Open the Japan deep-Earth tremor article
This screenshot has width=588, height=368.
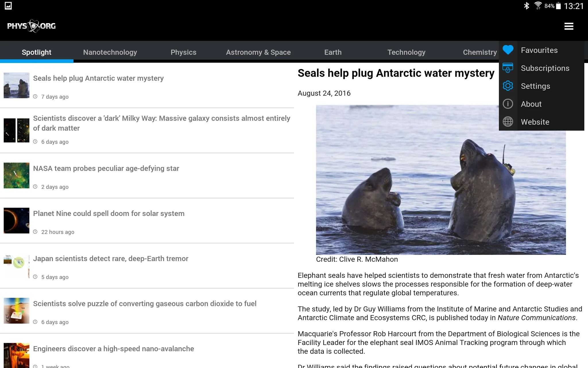(147, 266)
